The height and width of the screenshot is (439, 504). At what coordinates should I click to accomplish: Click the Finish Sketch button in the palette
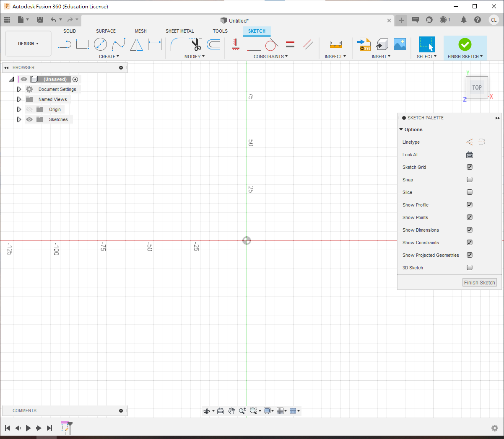click(x=479, y=283)
